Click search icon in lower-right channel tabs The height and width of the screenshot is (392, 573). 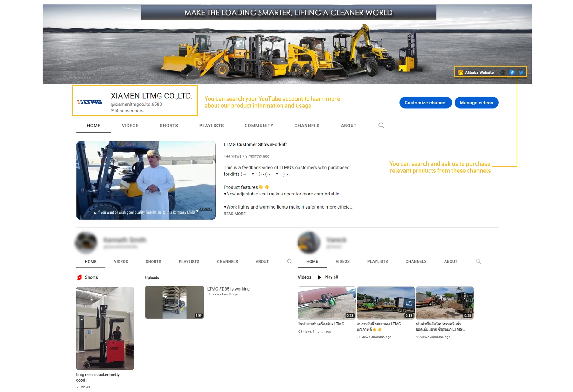(x=478, y=261)
